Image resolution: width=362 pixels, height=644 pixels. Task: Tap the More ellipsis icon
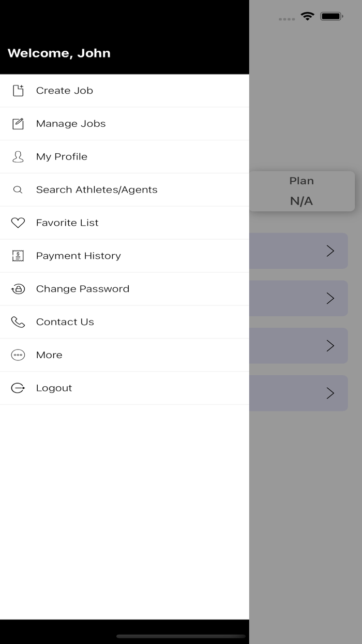pos(18,355)
